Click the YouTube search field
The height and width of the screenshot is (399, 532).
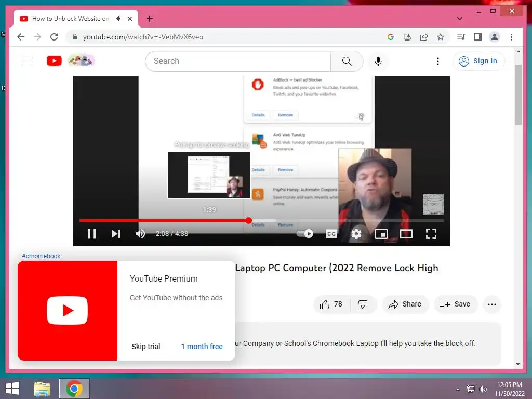(x=238, y=61)
